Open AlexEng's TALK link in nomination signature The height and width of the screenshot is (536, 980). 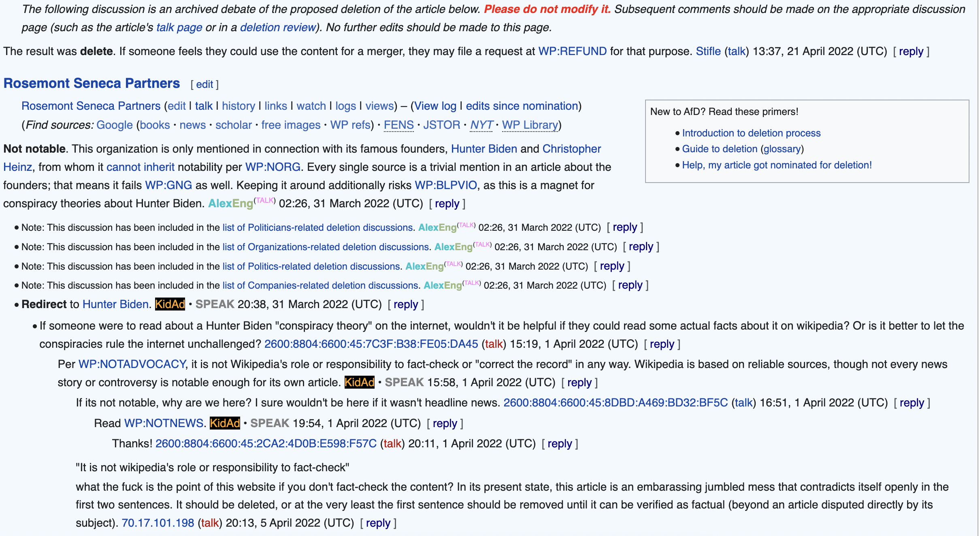pos(265,200)
